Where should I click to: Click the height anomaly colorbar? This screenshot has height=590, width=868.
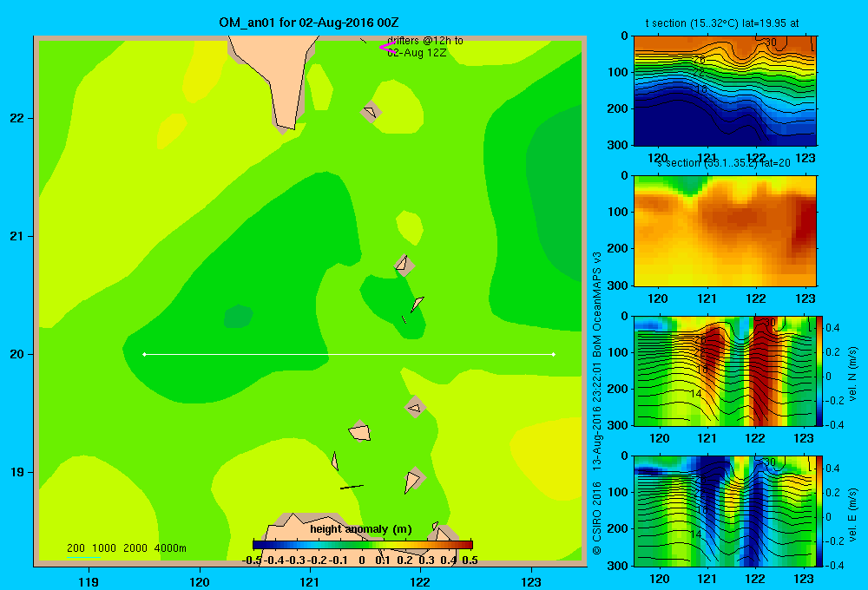click(363, 545)
